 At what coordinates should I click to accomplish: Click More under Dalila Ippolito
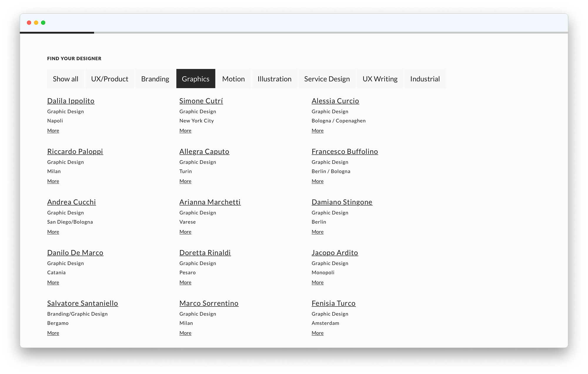coord(53,131)
